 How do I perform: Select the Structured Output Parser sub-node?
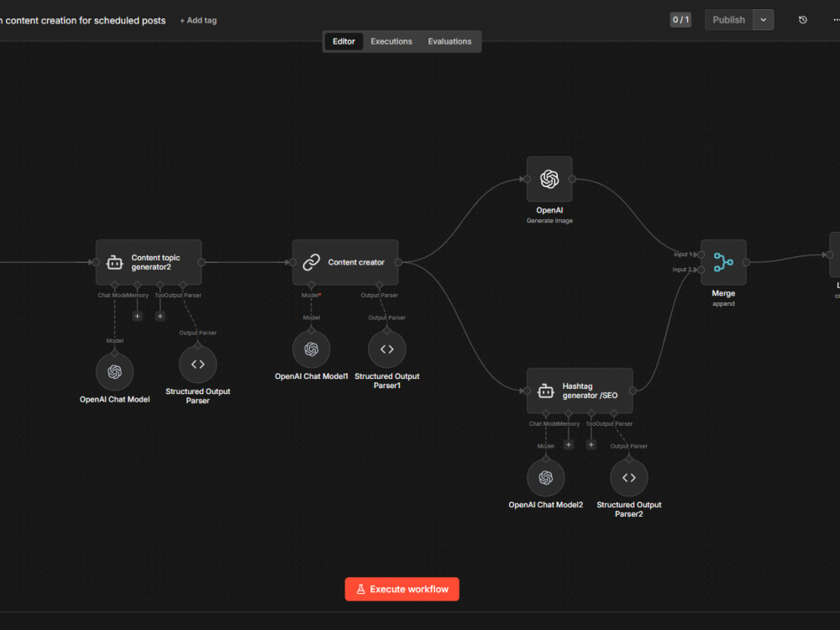pos(197,365)
